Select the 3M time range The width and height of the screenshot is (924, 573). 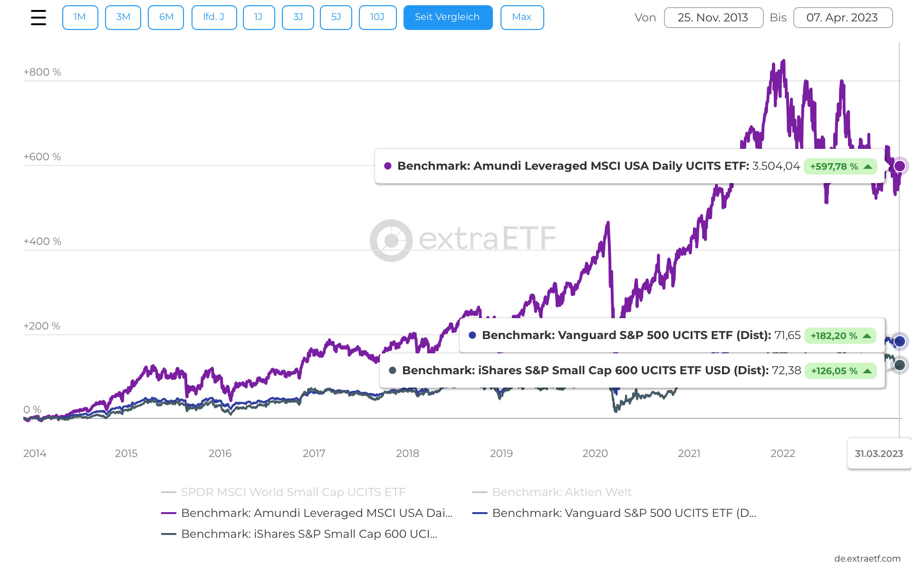(x=123, y=18)
